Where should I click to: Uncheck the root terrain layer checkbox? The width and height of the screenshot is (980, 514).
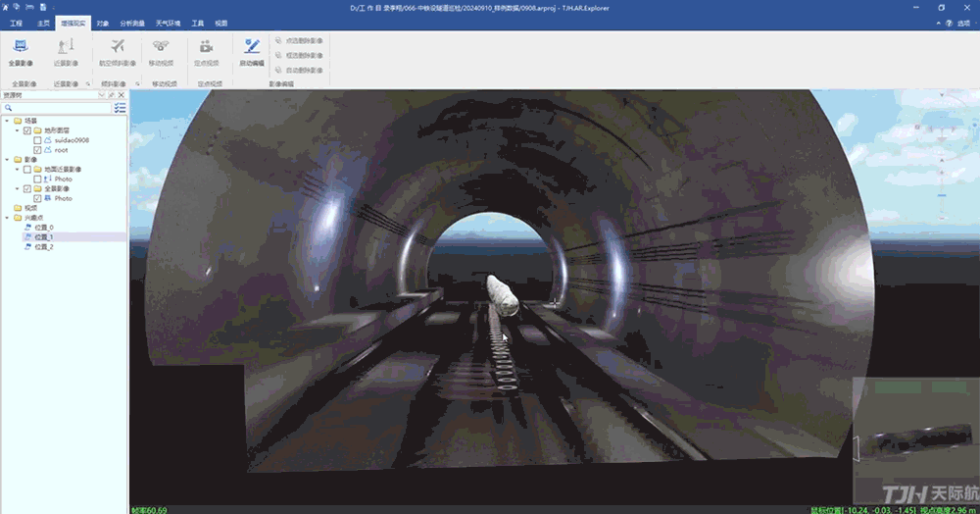click(37, 150)
